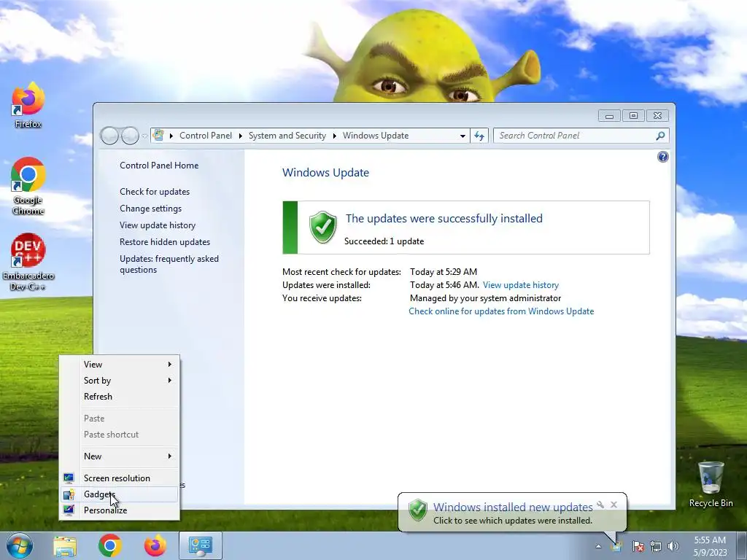Open notification options wrench icon

[x=600, y=505]
